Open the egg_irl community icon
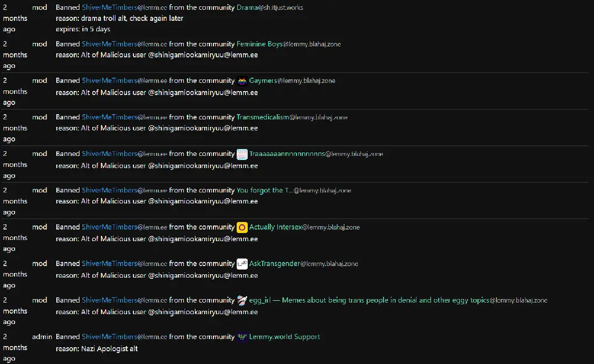Screen dimensions: 594x364 pos(242,300)
